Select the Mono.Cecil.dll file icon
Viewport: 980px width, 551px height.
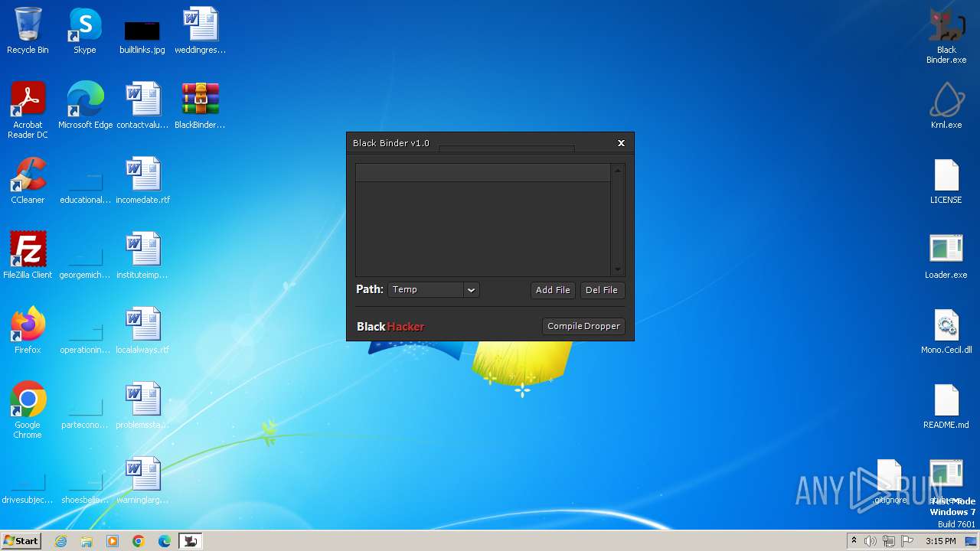[x=946, y=331]
